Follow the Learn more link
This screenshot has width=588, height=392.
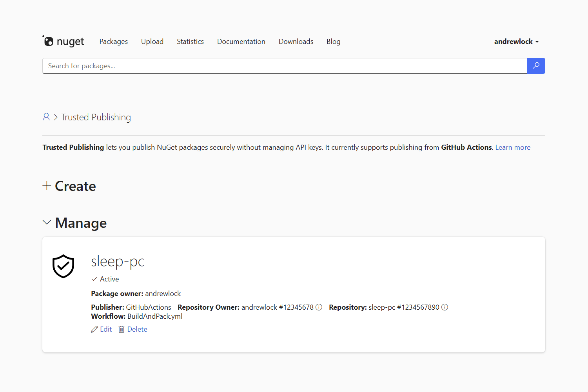pos(512,147)
